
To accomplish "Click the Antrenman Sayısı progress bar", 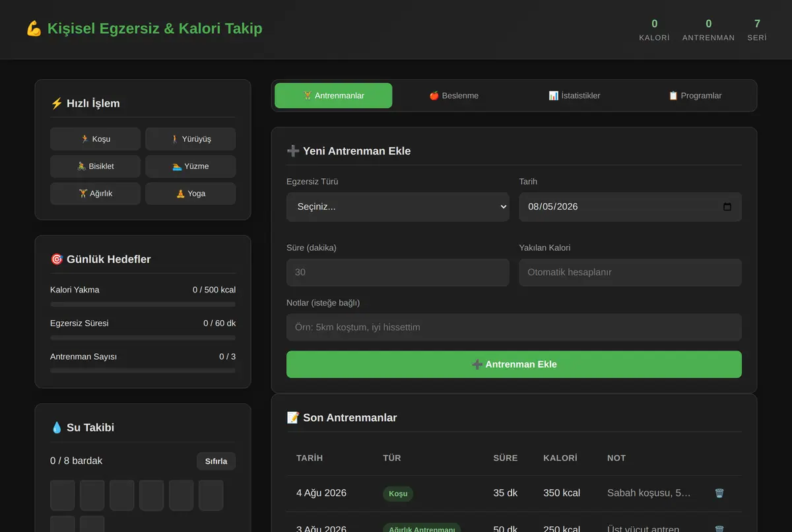I will 143,370.
